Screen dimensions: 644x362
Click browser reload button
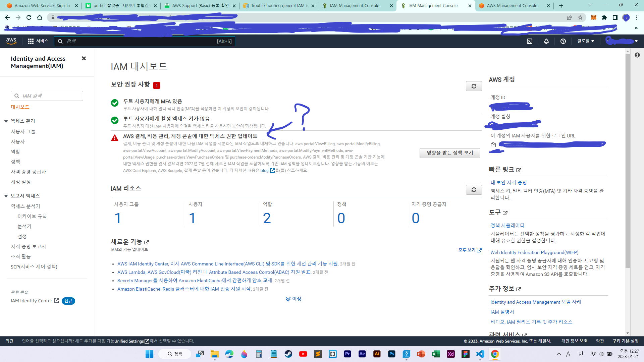(x=29, y=17)
